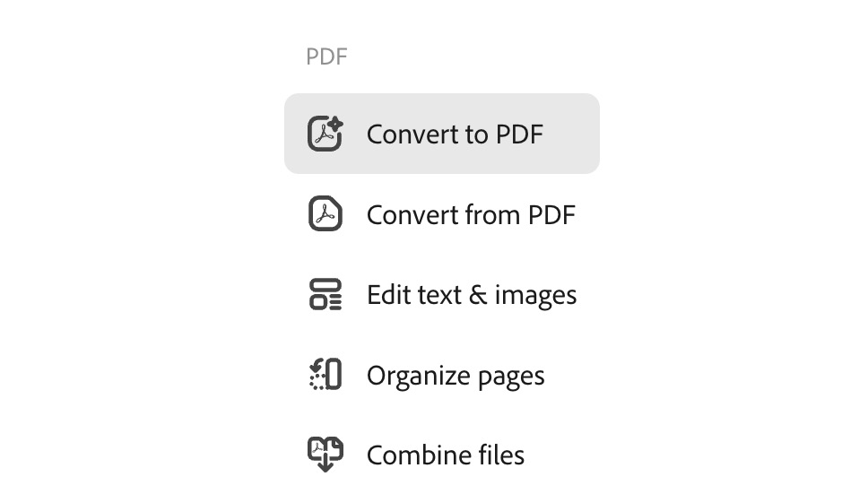
Task: Click the Convert to PDF icon
Action: click(325, 134)
